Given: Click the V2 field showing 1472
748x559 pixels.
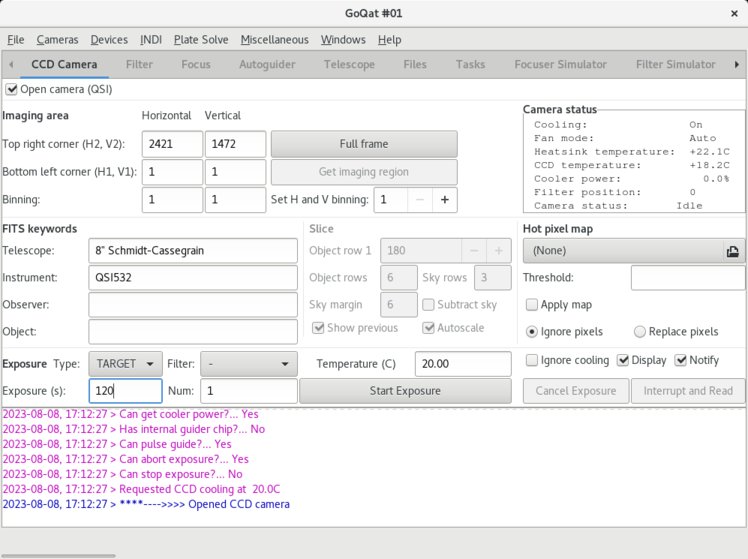Looking at the screenshot, I should (x=235, y=144).
